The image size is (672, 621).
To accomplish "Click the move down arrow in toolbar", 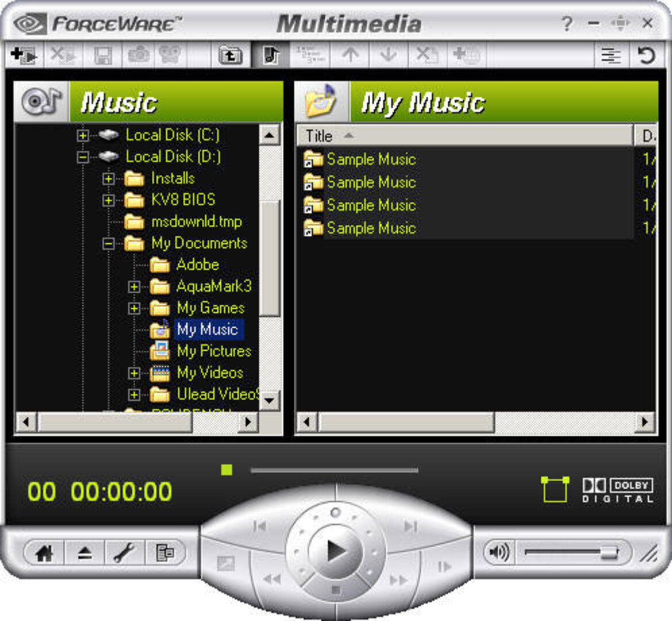I will click(388, 55).
